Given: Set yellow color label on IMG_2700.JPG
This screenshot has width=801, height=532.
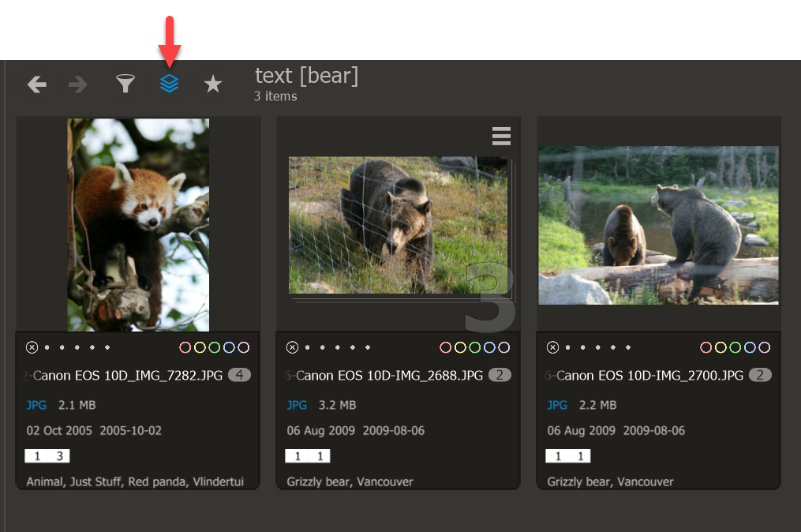Looking at the screenshot, I should 721,347.
